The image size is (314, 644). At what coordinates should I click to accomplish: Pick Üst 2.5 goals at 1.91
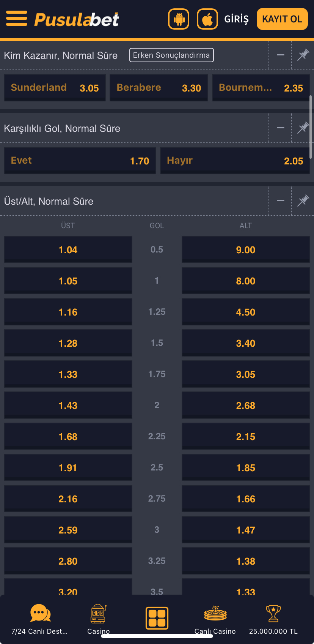pyautogui.click(x=68, y=467)
